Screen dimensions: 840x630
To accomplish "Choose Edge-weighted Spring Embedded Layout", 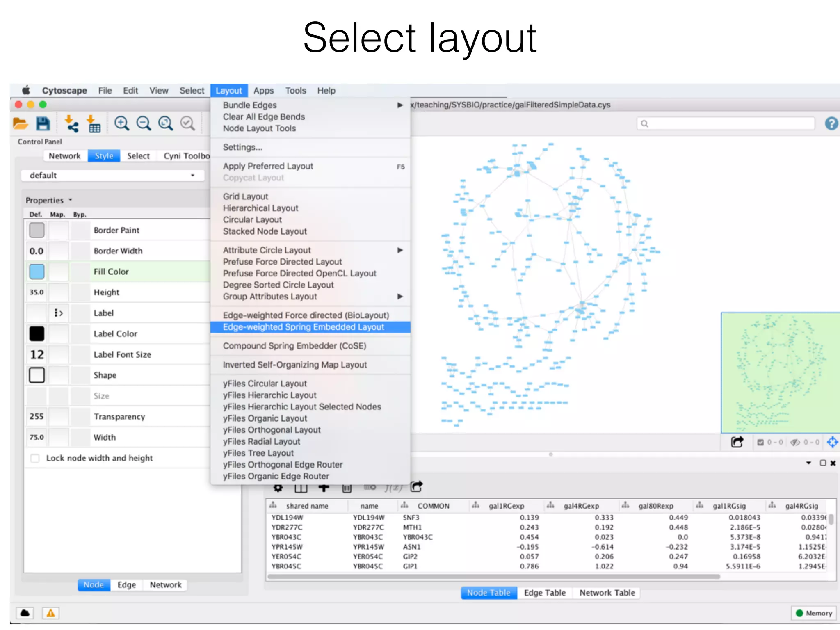I will 310,327.
